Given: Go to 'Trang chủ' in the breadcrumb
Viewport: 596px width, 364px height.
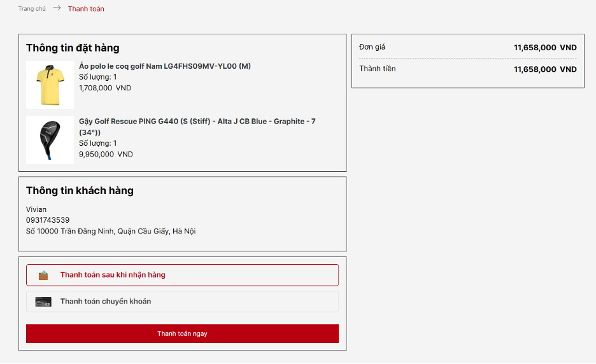Looking at the screenshot, I should pyautogui.click(x=32, y=9).
